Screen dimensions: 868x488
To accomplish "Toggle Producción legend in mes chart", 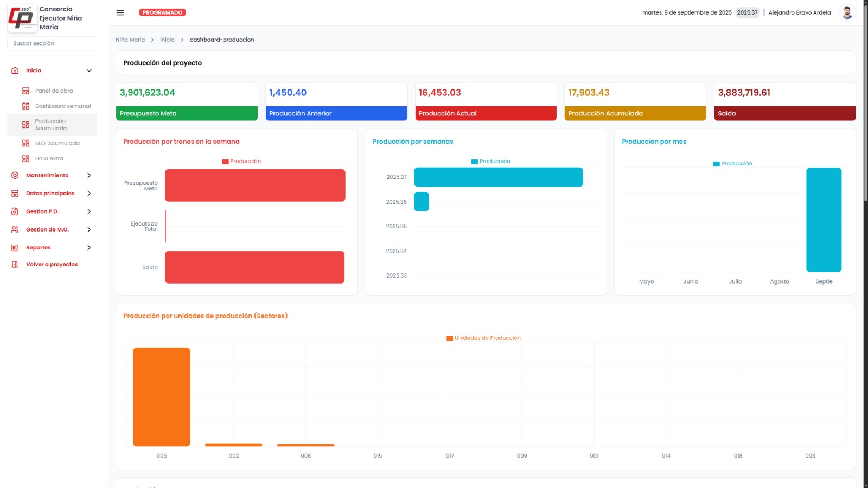I will click(x=733, y=164).
